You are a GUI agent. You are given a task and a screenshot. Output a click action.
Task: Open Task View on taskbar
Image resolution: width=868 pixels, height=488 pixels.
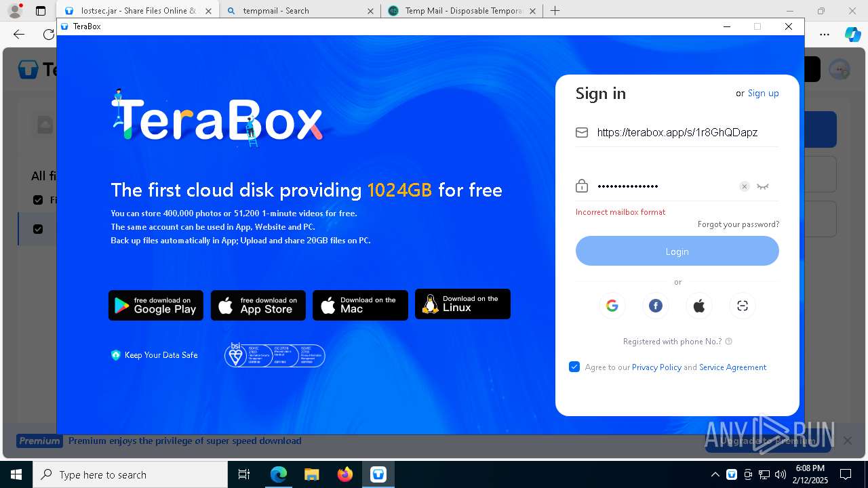click(244, 474)
